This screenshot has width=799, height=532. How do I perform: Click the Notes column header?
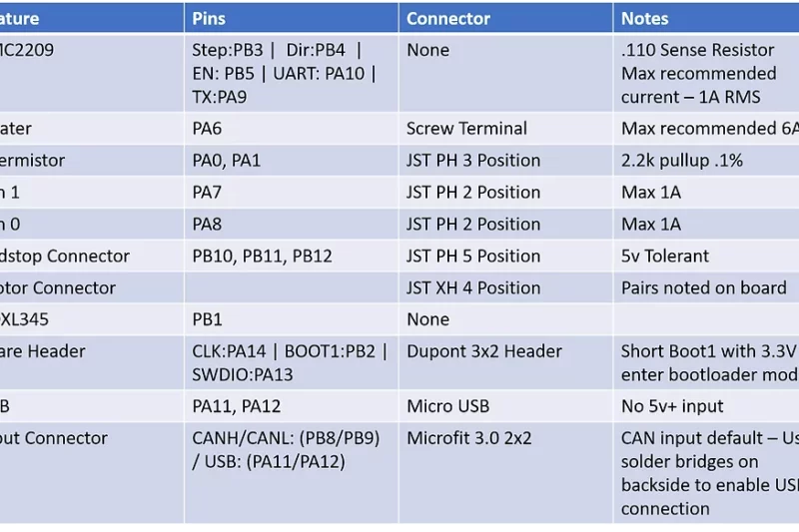645,18
